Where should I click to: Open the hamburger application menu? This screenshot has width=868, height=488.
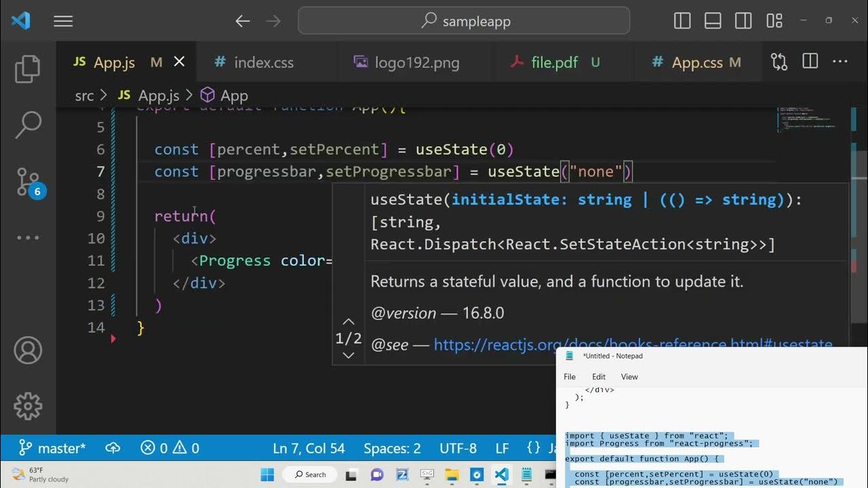tap(63, 22)
